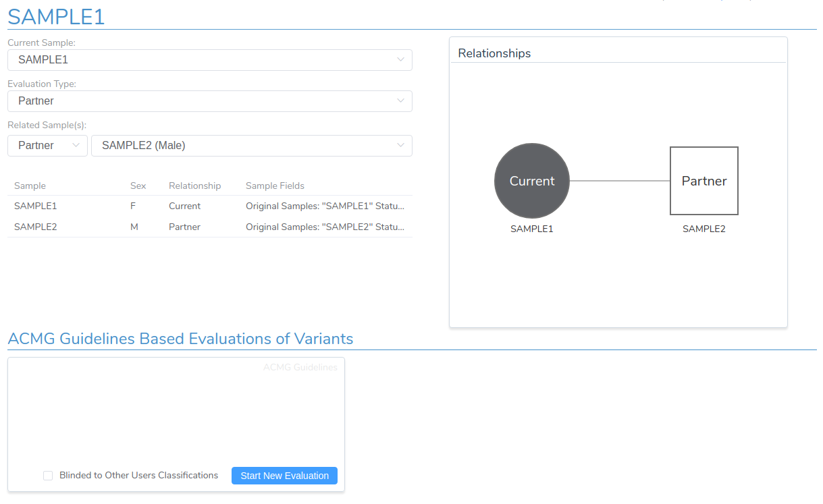Click the chevron arrow in Evaluation Type field
The width and height of the screenshot is (823, 504).
pyautogui.click(x=400, y=101)
